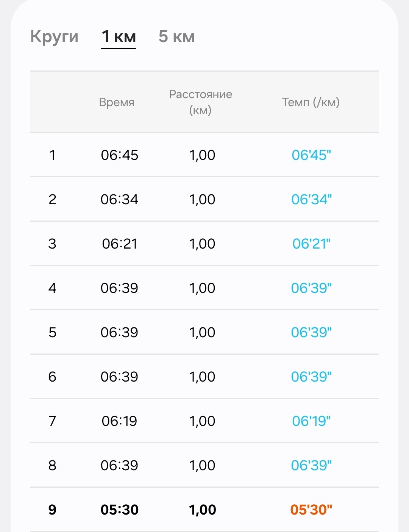Tap the 06'19" pace value
Viewport: 409px width, 532px height.
point(311,421)
